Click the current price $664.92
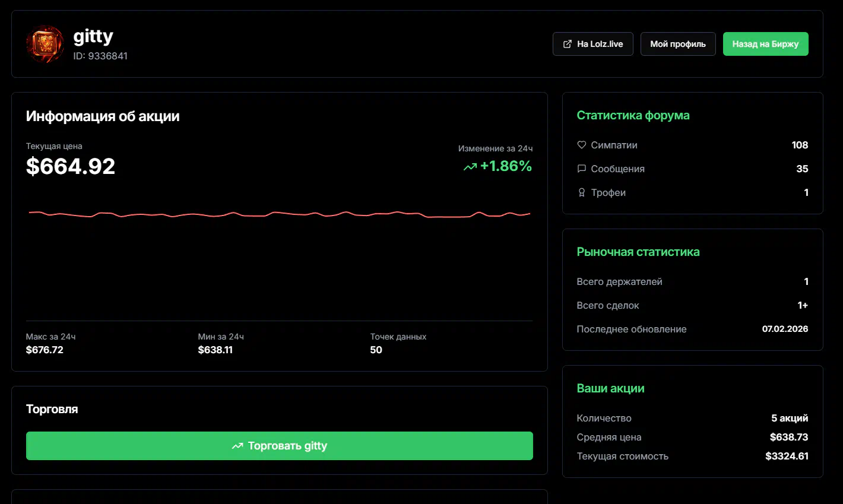Image resolution: width=843 pixels, height=504 pixels. [x=71, y=166]
